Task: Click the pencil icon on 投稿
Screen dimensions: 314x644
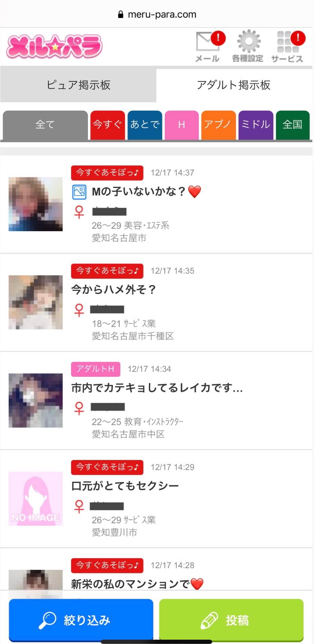Action: point(209,620)
